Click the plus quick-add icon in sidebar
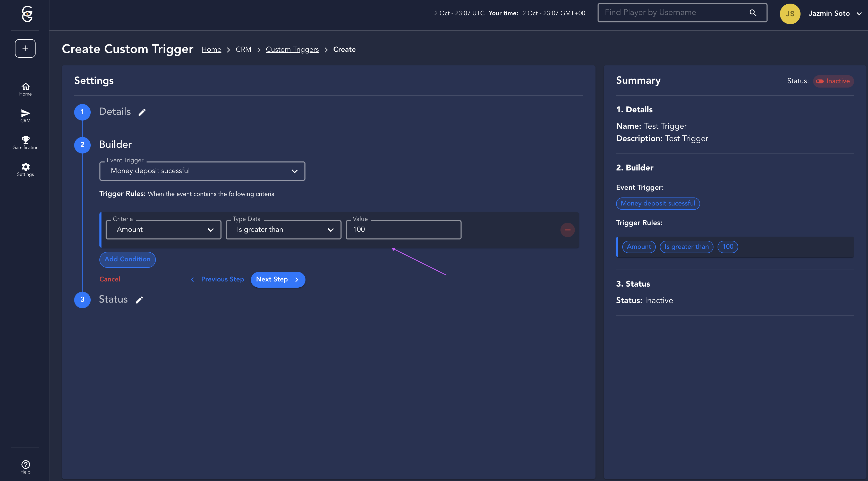This screenshot has width=868, height=481. coord(25,48)
